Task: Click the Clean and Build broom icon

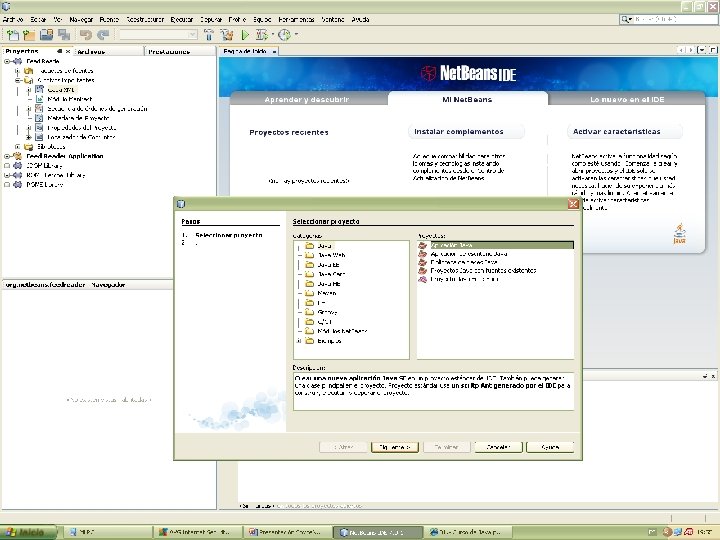Action: [x=226, y=35]
